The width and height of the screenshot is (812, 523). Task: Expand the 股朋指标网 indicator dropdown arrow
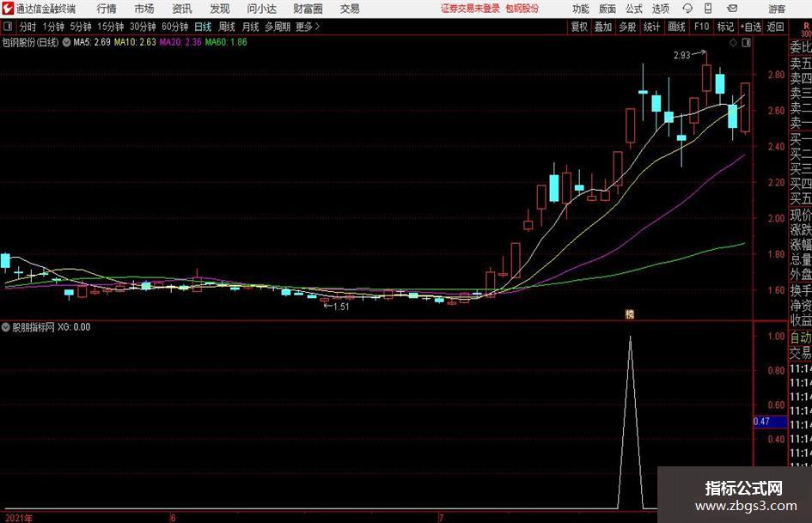(6, 327)
